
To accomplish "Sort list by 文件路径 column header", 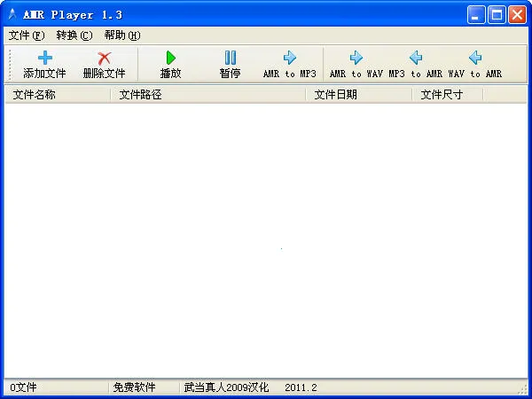I will click(x=207, y=95).
